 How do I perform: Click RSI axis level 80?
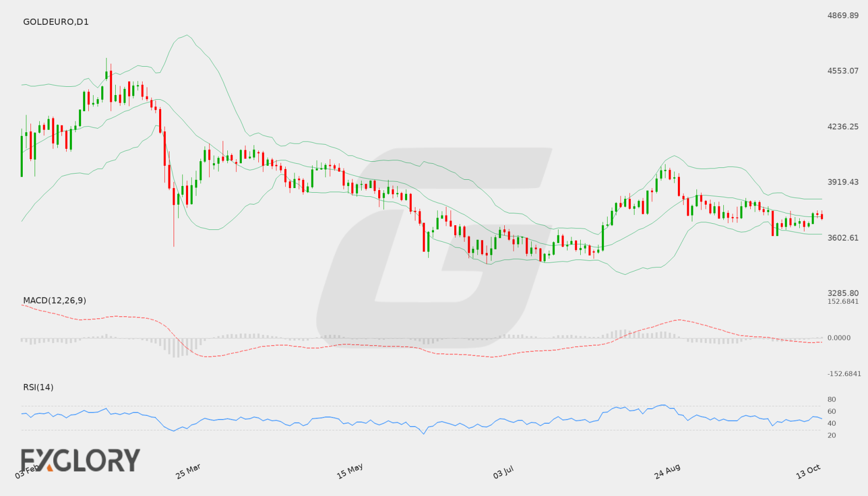tap(832, 400)
